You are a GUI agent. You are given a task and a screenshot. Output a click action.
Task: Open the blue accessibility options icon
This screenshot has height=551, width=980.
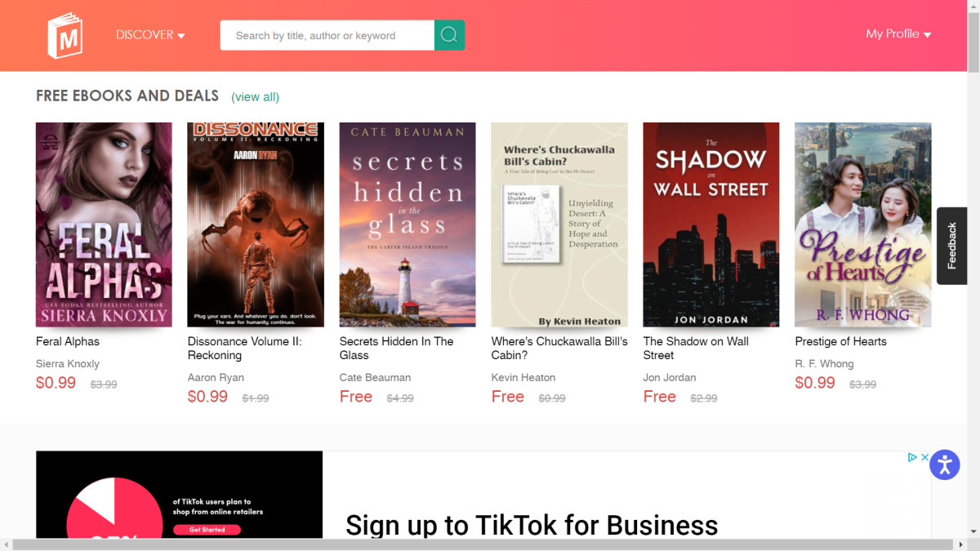945,464
